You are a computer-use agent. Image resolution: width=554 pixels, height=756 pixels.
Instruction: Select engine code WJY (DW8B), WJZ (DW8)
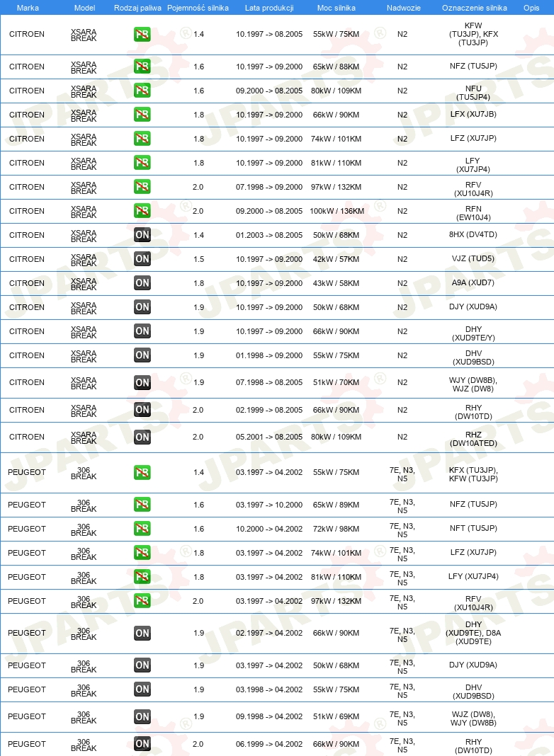pyautogui.click(x=473, y=384)
